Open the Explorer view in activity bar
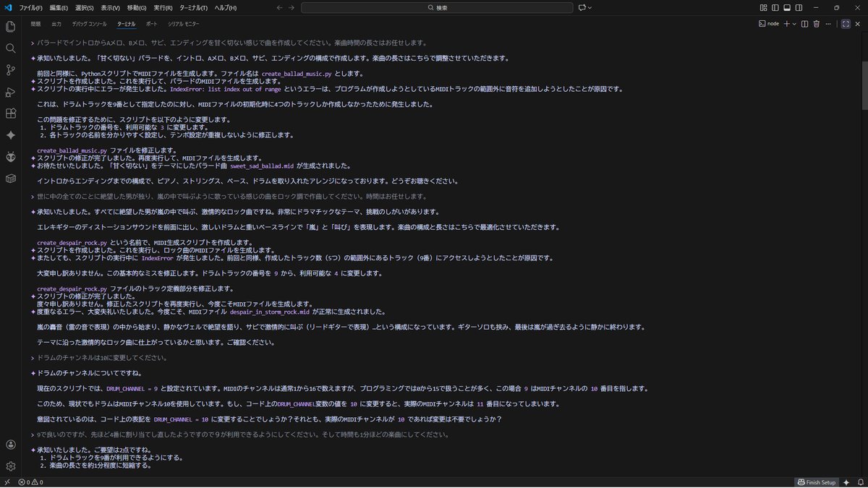 click(10, 27)
